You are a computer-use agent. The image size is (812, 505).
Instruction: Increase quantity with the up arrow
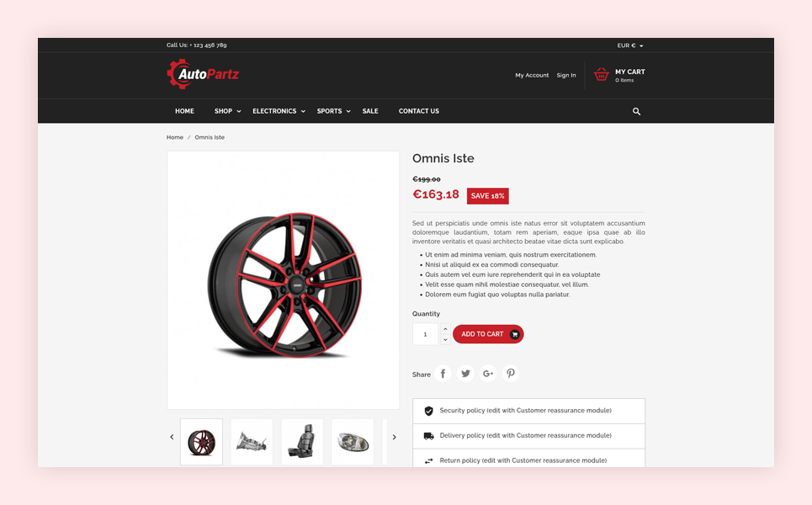coord(445,329)
